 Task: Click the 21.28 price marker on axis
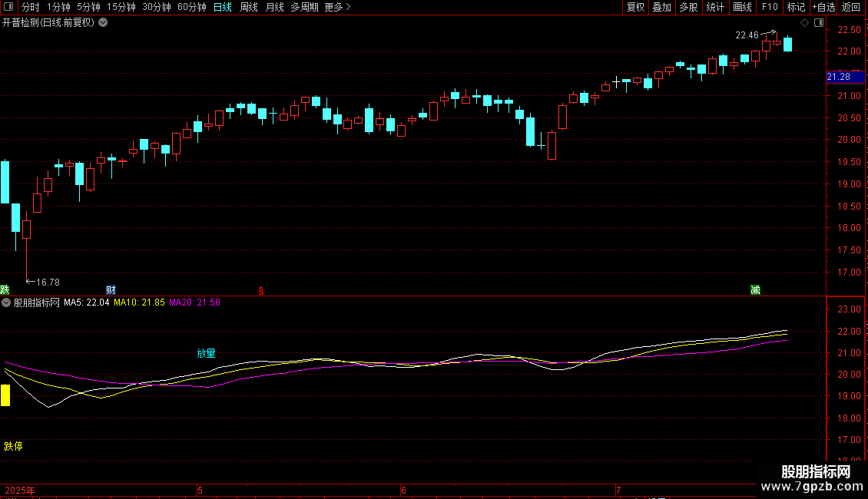[845, 77]
